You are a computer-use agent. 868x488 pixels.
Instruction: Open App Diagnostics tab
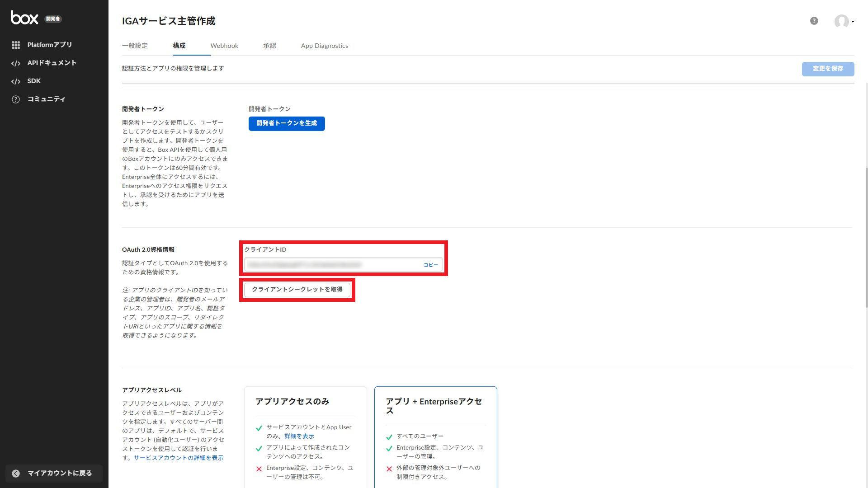click(x=324, y=46)
